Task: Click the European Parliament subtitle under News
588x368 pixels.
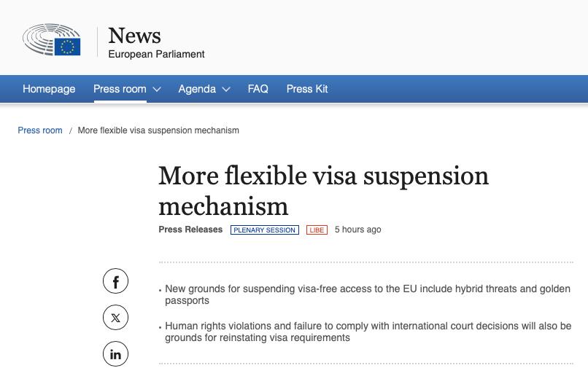Action: point(156,54)
